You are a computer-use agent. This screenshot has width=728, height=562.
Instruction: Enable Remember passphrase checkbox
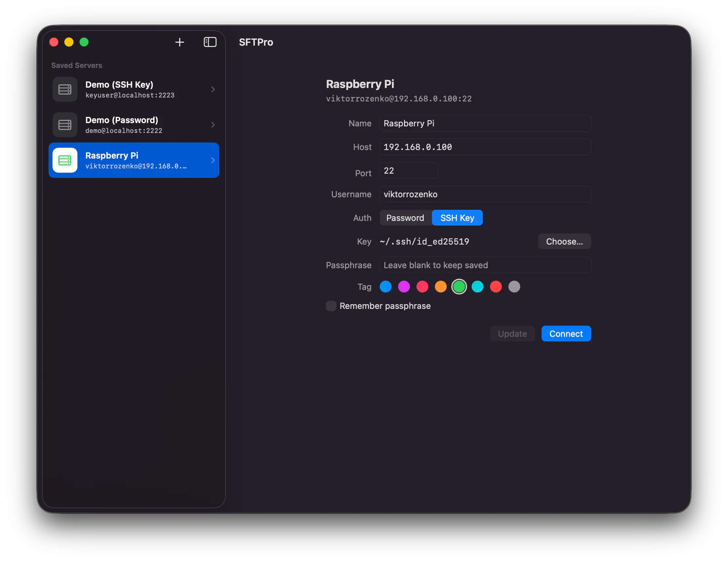[x=331, y=306]
